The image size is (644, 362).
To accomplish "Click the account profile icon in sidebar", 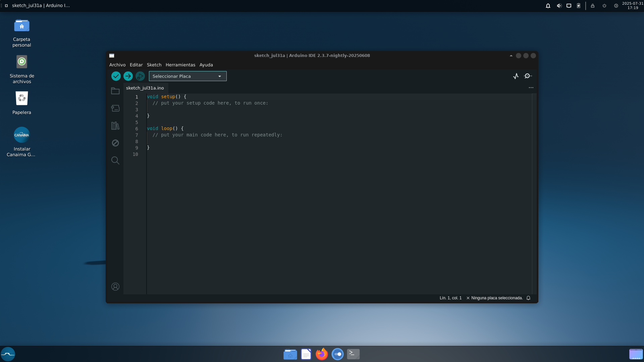I will coord(115,287).
